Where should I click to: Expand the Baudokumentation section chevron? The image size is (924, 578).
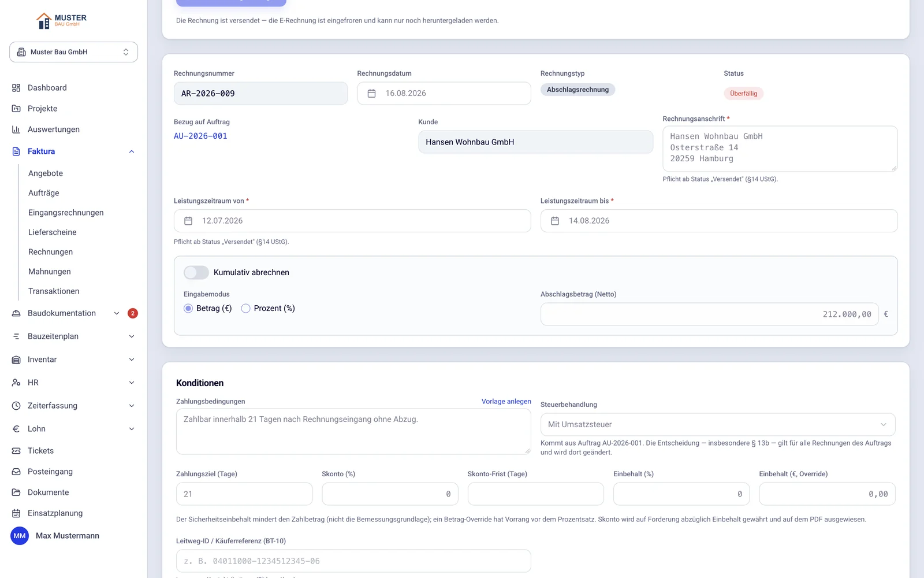point(117,313)
